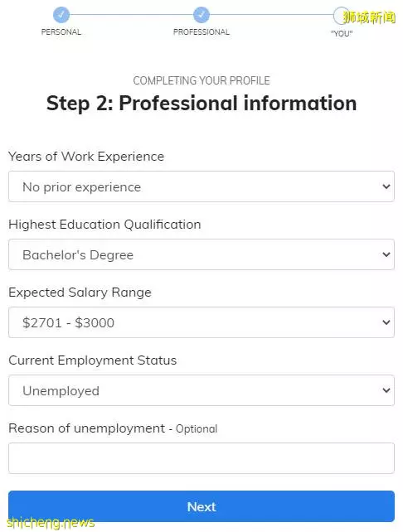Select the "YOU" step label
This screenshot has width=403, height=532.
pyautogui.click(x=342, y=33)
